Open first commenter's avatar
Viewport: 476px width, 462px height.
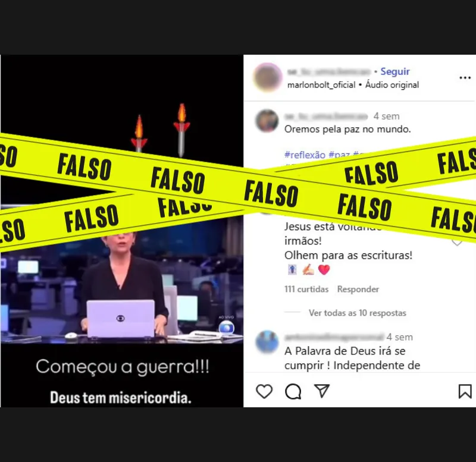click(267, 121)
